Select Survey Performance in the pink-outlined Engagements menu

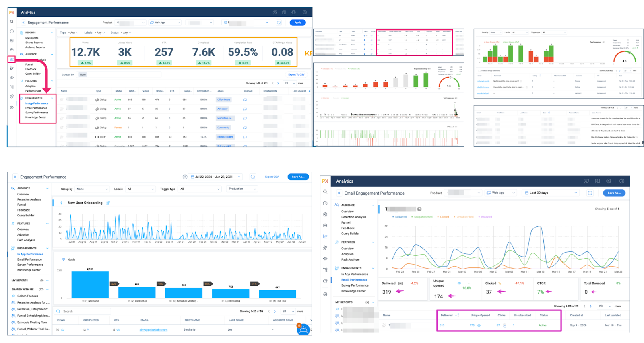[37, 113]
